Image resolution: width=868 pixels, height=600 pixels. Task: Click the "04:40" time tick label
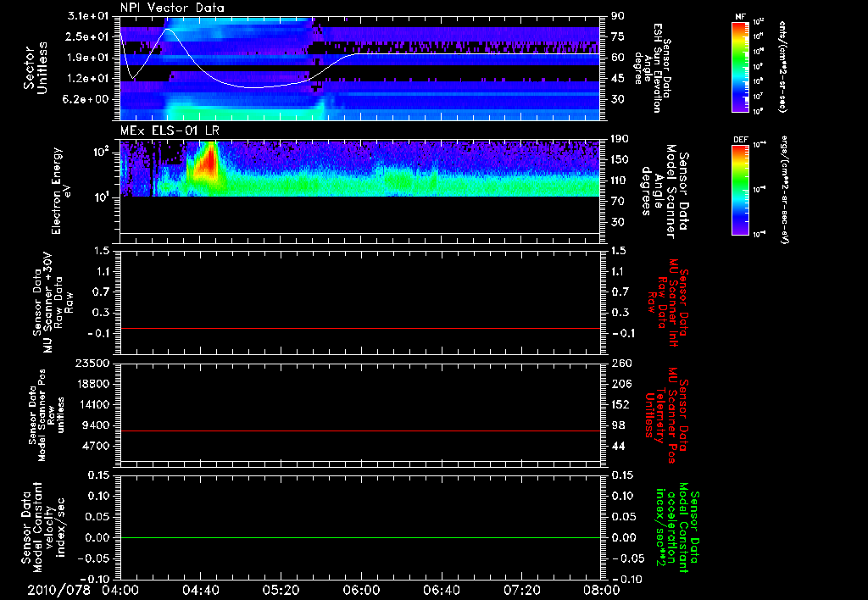200,590
